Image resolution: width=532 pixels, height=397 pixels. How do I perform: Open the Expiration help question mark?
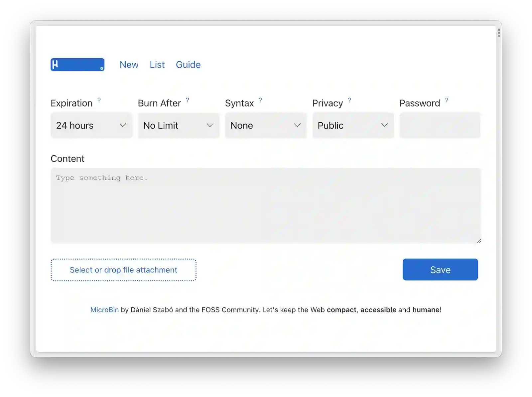99,100
